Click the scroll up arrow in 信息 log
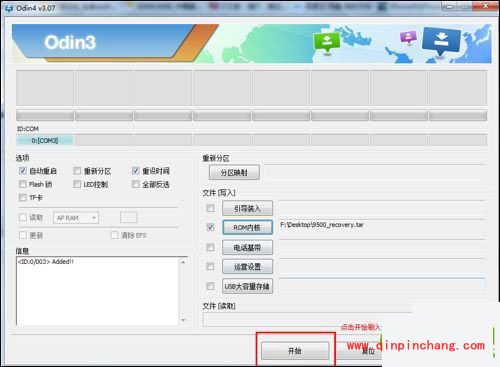500x367 pixels. 183,262
